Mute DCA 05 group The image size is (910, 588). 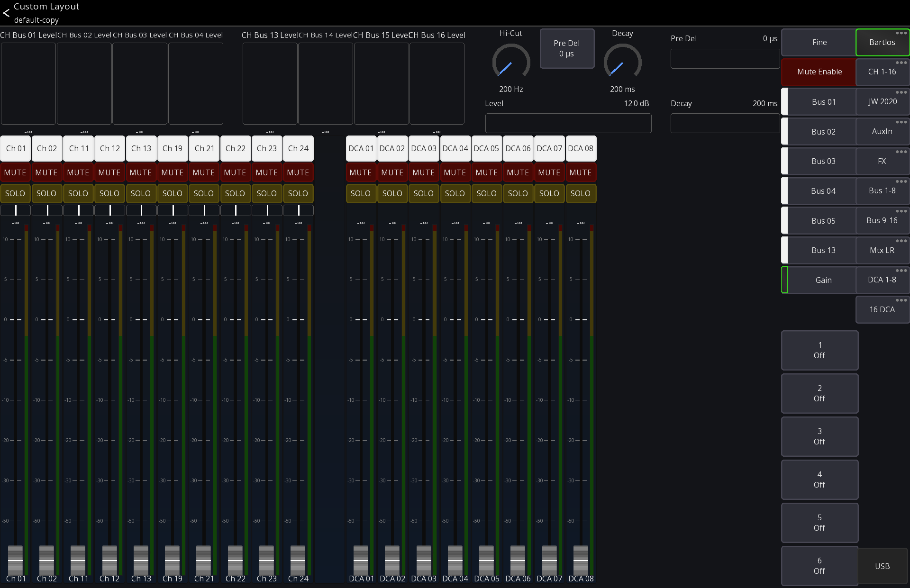[487, 172]
